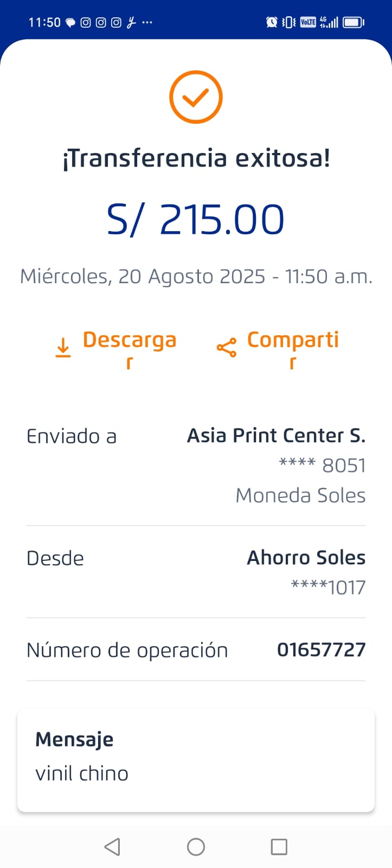Tap the alarm clock status icon
392x868 pixels.
point(272,22)
